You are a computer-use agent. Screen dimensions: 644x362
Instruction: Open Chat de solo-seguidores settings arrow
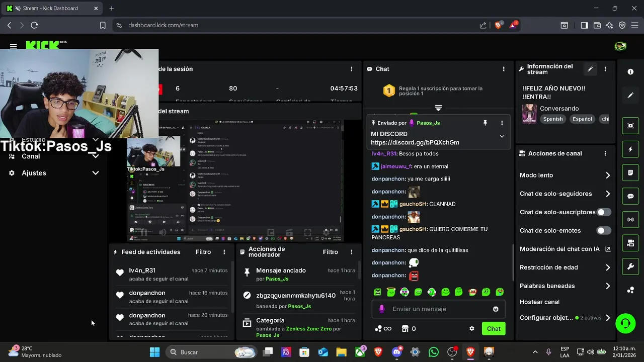tap(608, 194)
